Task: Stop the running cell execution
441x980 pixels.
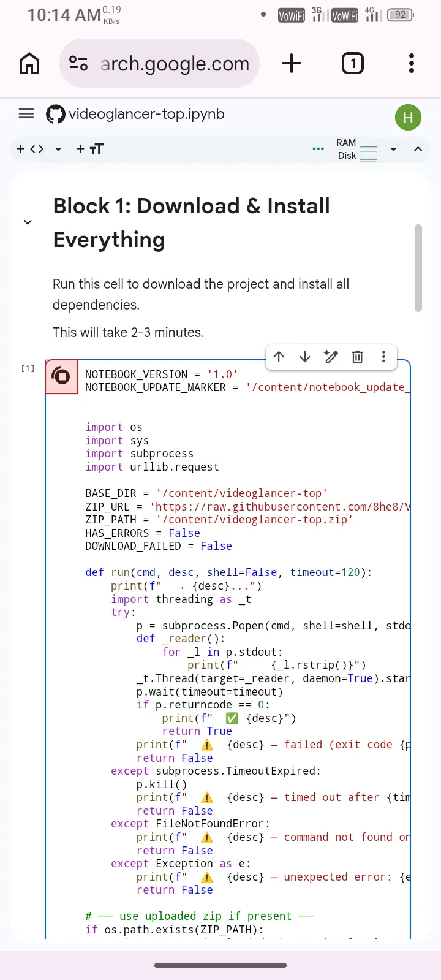Action: tap(61, 376)
